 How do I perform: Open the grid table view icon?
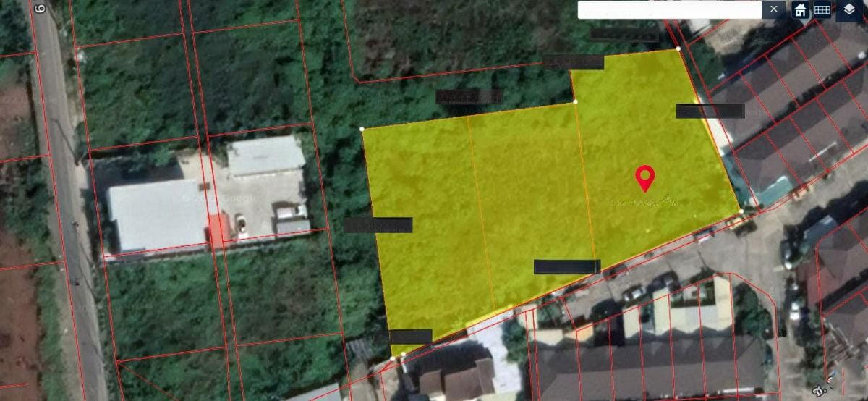(822, 9)
